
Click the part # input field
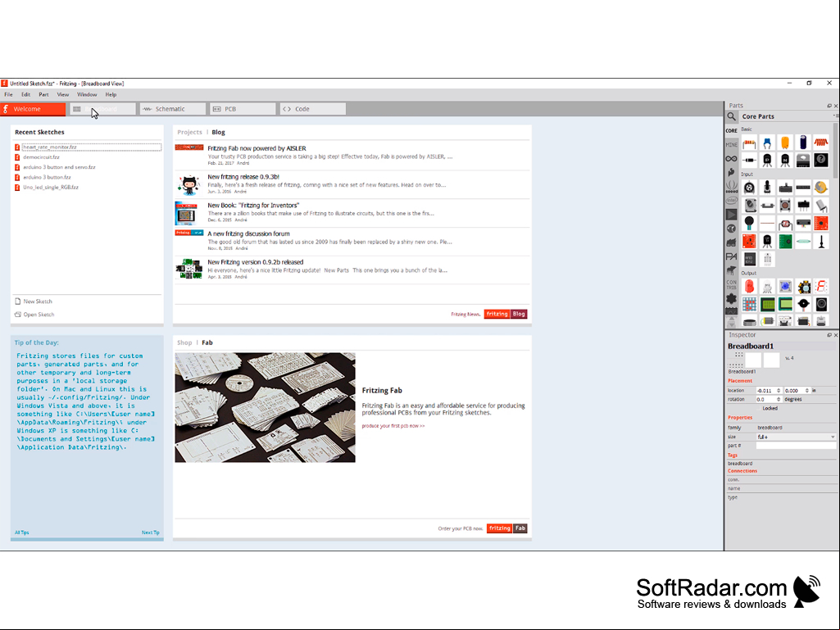796,446
